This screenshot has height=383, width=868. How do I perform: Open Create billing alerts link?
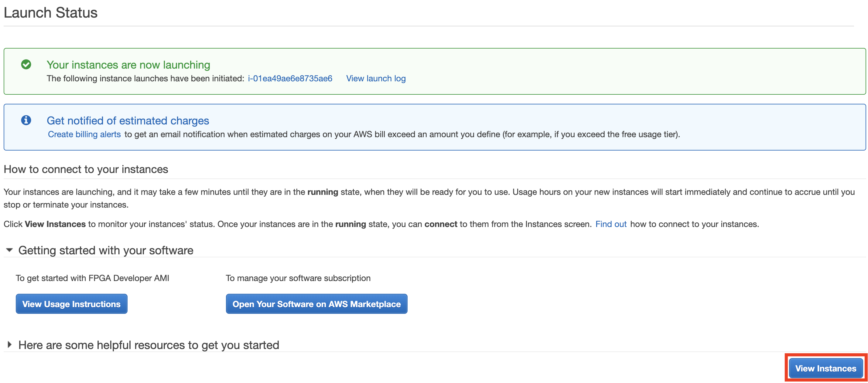[x=84, y=134]
